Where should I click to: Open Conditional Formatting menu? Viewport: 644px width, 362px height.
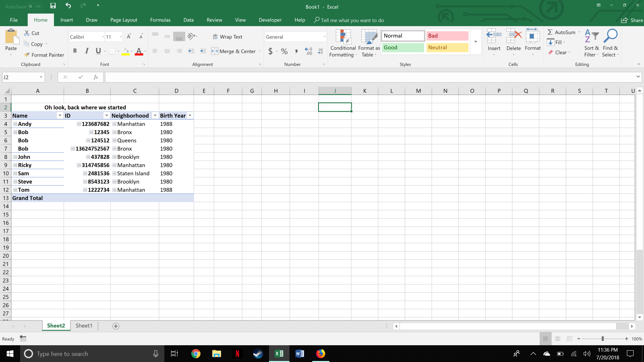(x=342, y=43)
